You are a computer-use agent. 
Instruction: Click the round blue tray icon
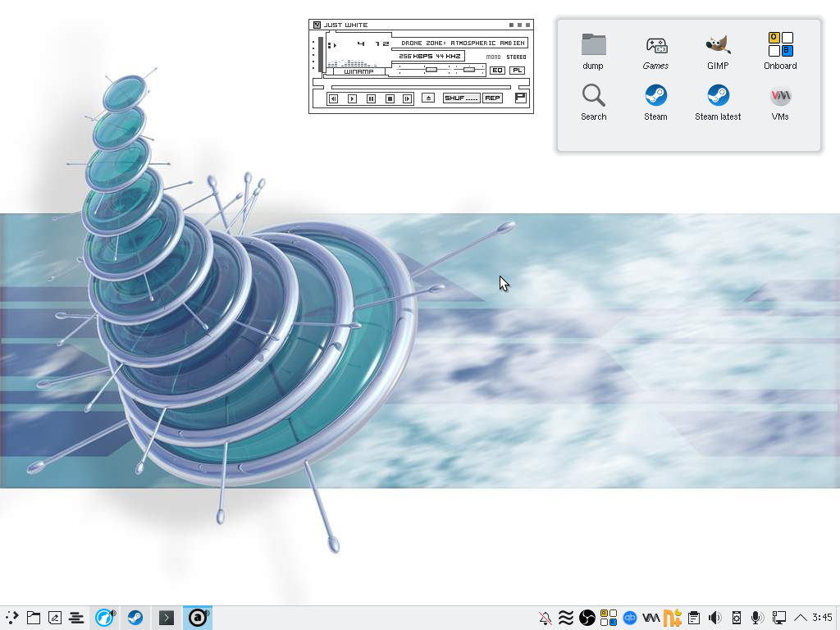coord(629,618)
